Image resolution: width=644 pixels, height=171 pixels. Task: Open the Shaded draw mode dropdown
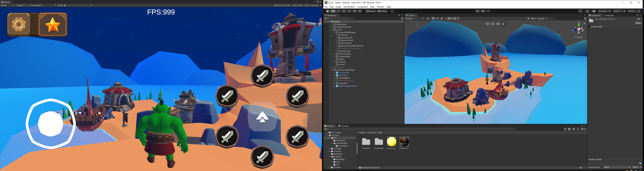coord(415,18)
